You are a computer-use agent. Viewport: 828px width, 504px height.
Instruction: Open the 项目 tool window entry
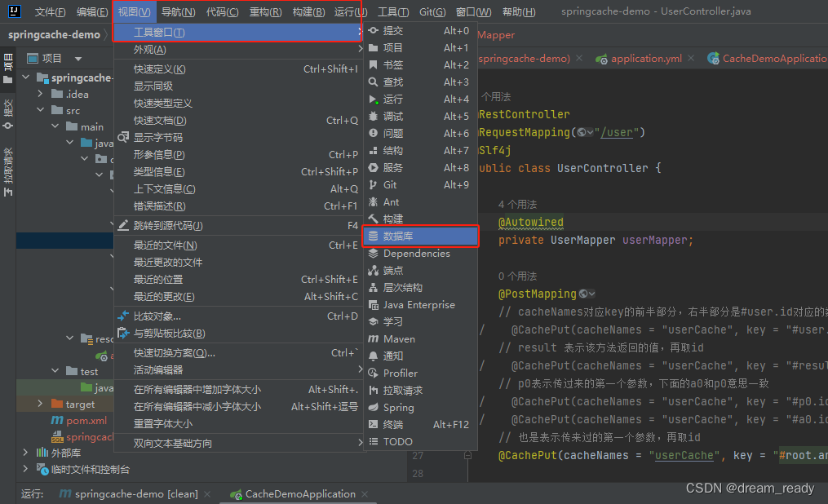point(420,47)
